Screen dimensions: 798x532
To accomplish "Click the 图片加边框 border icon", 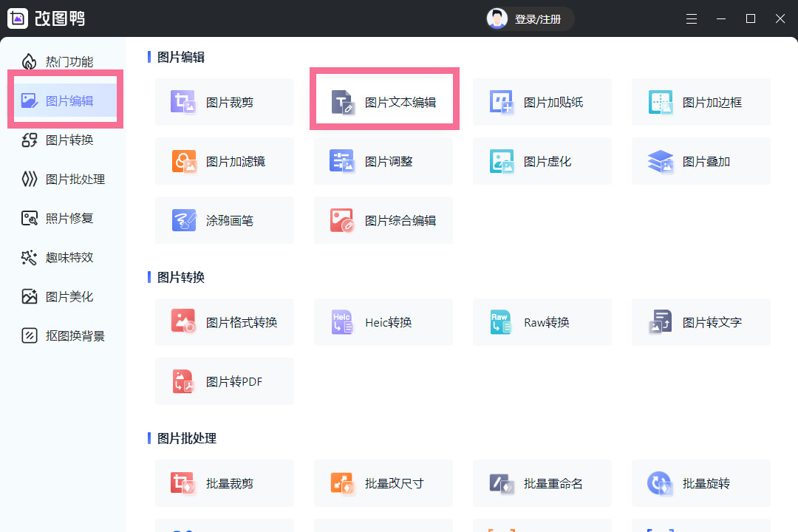I will 661,102.
